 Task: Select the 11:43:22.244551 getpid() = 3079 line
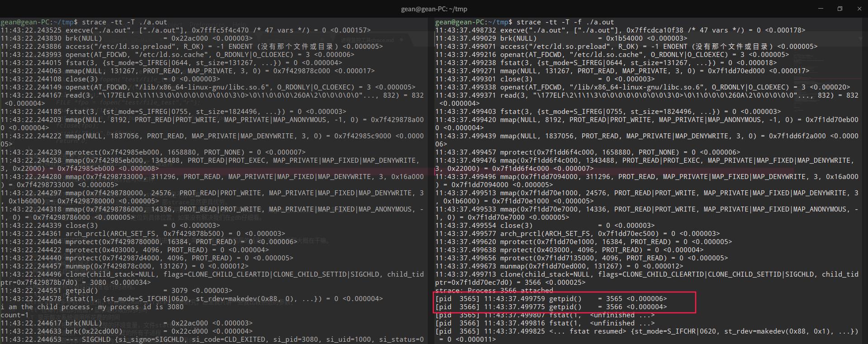(x=116, y=290)
